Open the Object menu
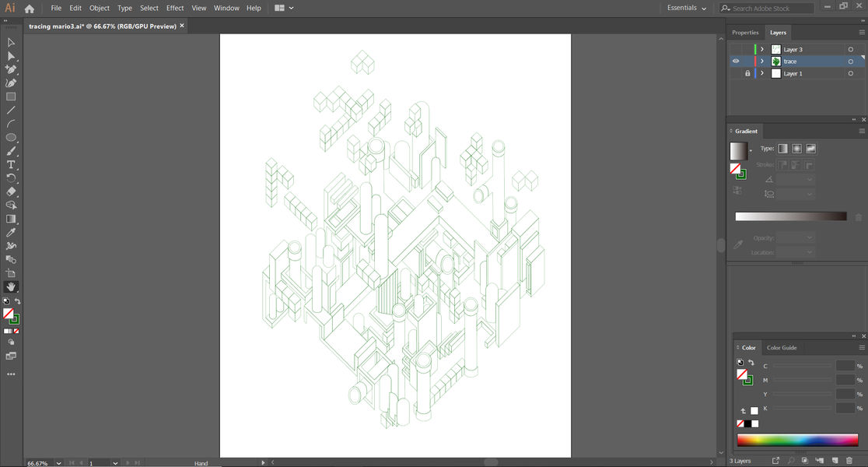Image resolution: width=868 pixels, height=467 pixels. click(x=99, y=9)
